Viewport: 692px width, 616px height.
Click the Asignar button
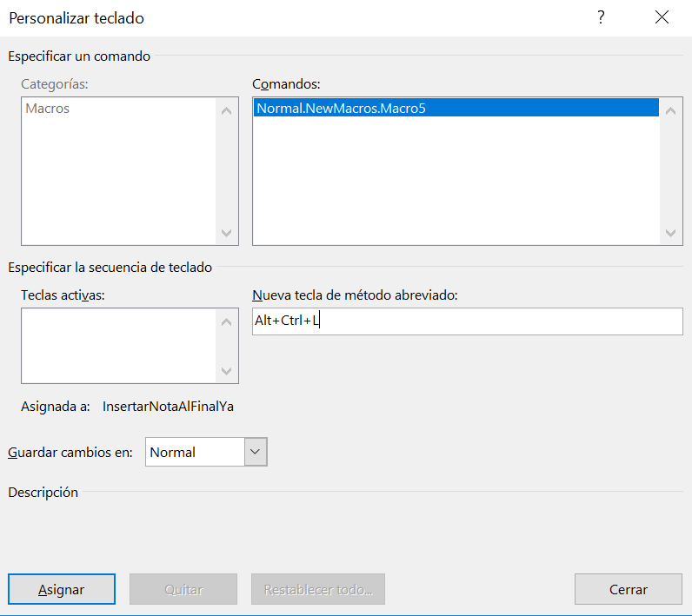pos(62,589)
